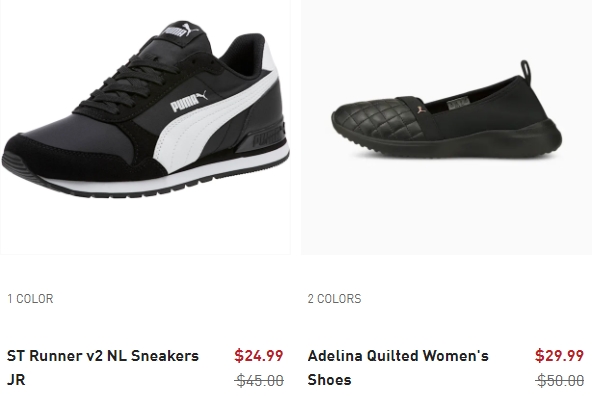Click the PUMA cat logo on the sneaker side

tap(189, 101)
